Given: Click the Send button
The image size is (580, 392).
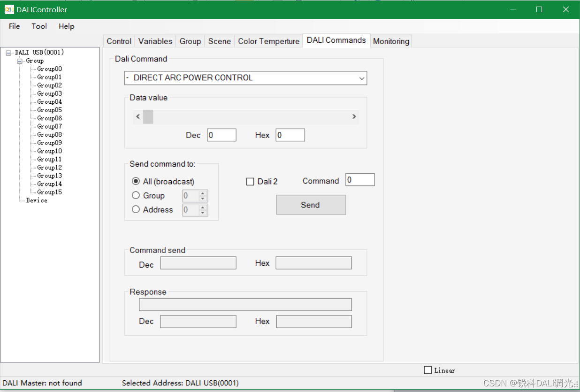Looking at the screenshot, I should 310,205.
